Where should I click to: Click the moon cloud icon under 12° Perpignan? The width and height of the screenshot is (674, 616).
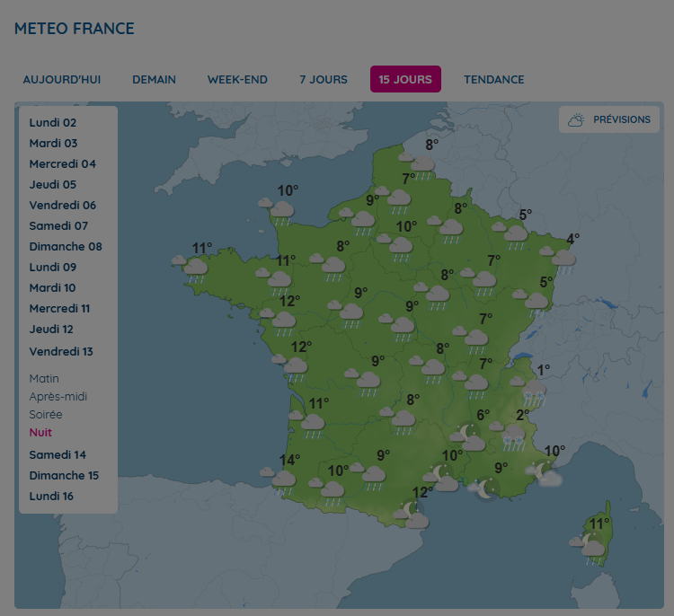tap(412, 515)
